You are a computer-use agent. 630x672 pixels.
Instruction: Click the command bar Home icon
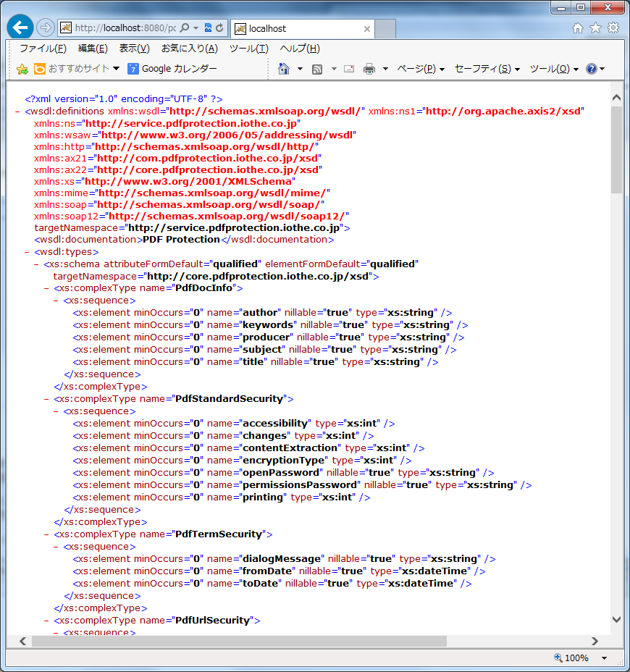click(284, 69)
